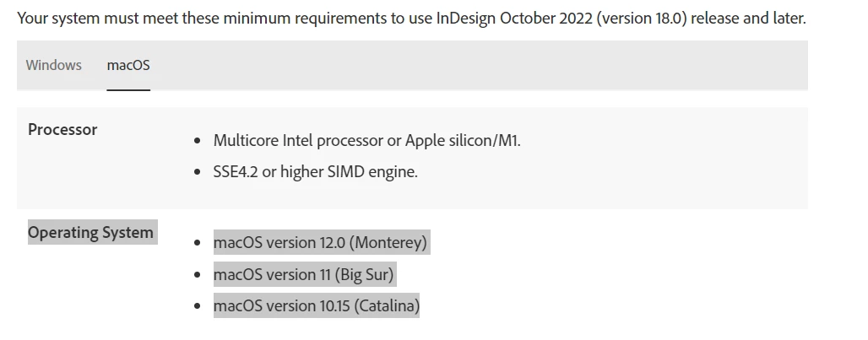Select the macOS tab

point(128,65)
